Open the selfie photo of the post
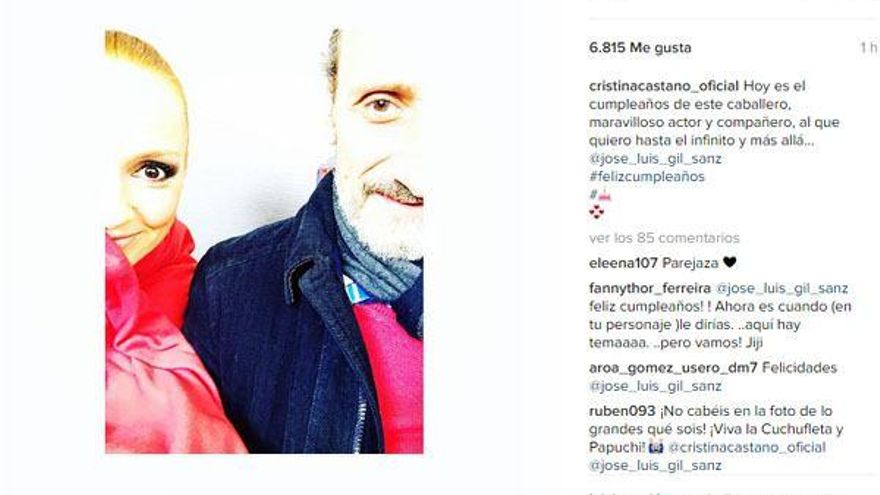880x495 pixels. [x=264, y=241]
